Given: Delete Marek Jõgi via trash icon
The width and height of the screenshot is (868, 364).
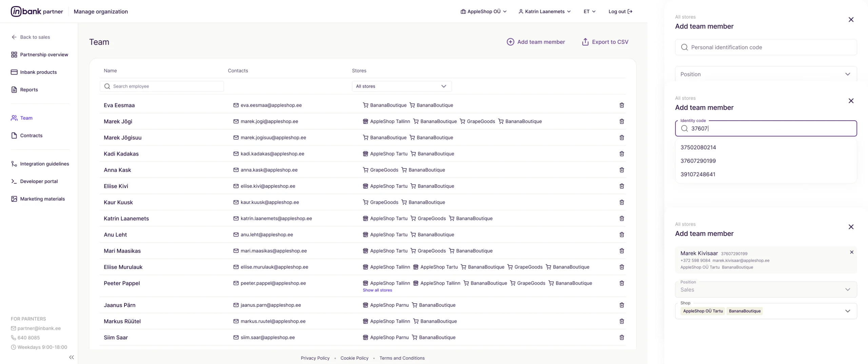Looking at the screenshot, I should [x=622, y=121].
